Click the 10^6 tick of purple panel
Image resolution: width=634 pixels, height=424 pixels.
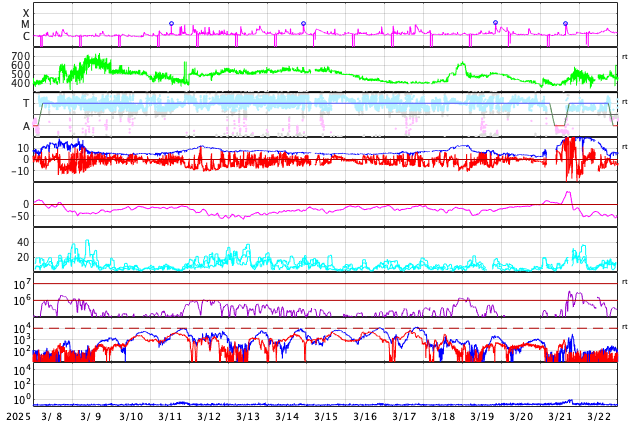(22, 301)
